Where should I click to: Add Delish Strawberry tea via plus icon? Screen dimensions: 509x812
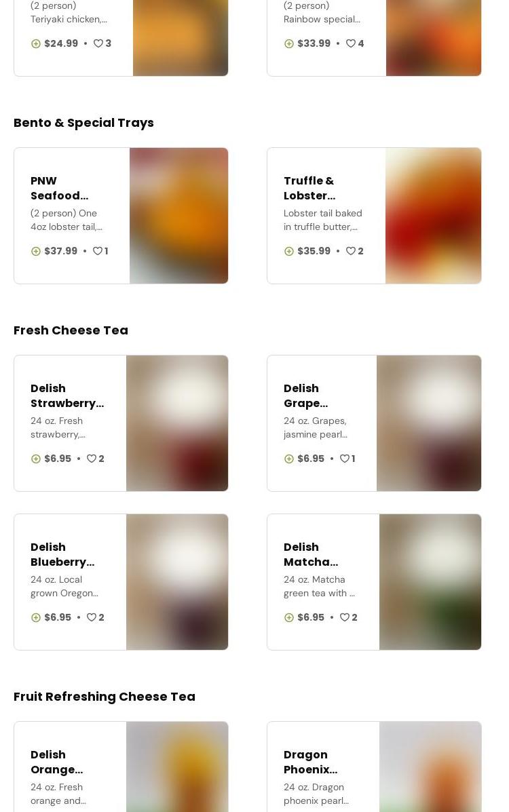(x=36, y=459)
